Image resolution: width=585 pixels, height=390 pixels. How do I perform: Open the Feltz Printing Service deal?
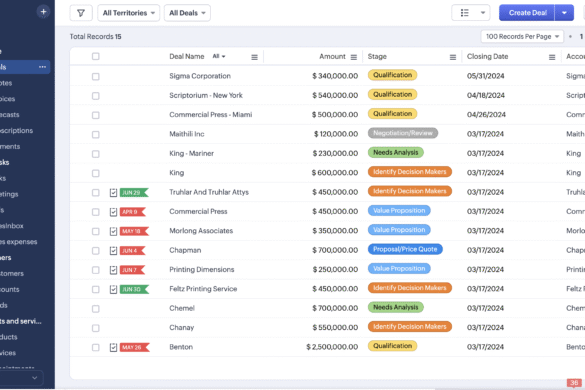coord(203,289)
